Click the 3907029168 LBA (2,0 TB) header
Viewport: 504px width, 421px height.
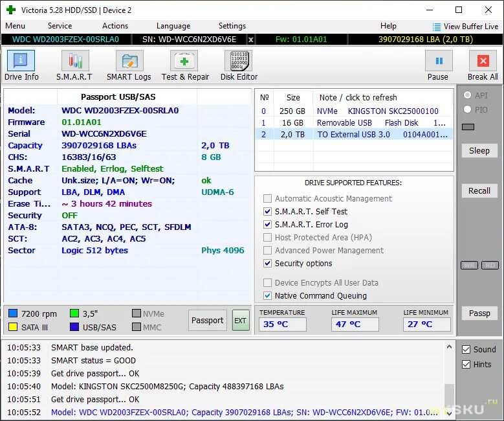426,40
